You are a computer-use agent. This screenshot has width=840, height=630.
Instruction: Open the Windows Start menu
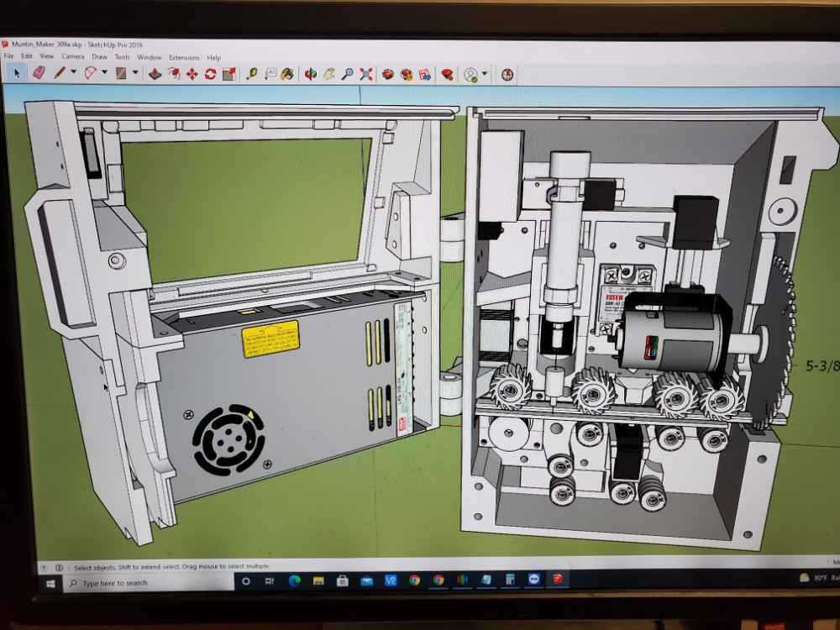tap(50, 582)
